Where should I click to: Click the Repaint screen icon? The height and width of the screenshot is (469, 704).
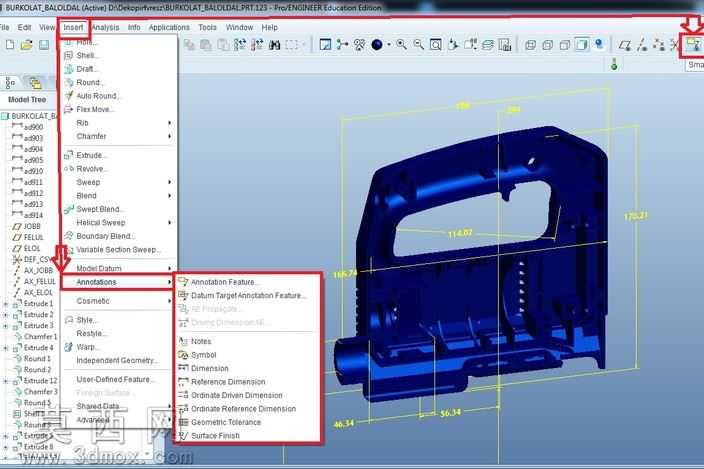[x=325, y=45]
